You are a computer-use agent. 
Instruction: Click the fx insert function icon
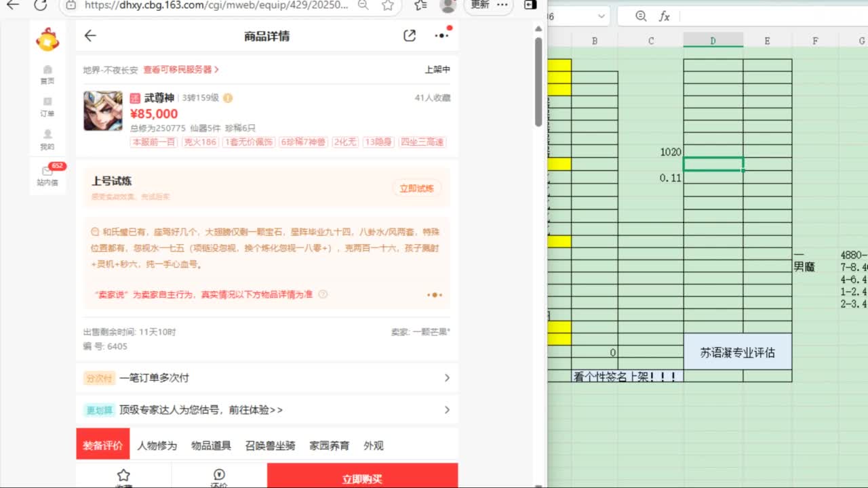[665, 16]
